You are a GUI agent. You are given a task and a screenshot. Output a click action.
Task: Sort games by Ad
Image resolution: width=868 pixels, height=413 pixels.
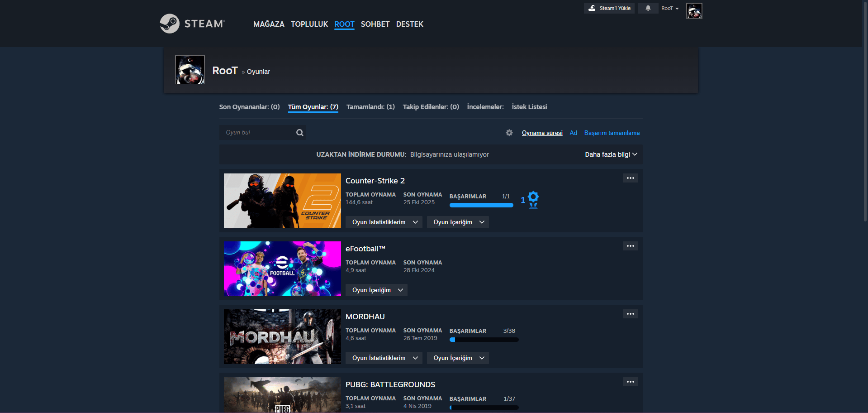[x=573, y=133]
